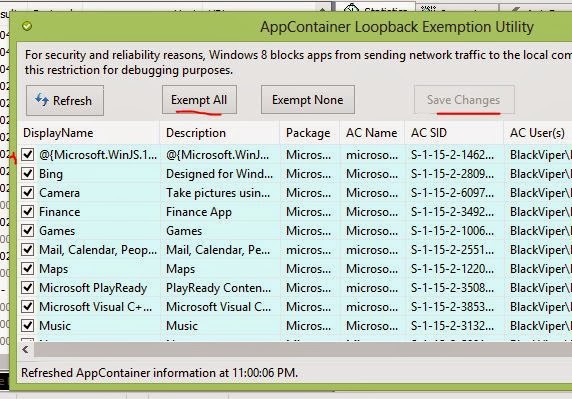572x399 pixels.
Task: Select the Microsoft PlayReady display name
Action: coord(93,288)
